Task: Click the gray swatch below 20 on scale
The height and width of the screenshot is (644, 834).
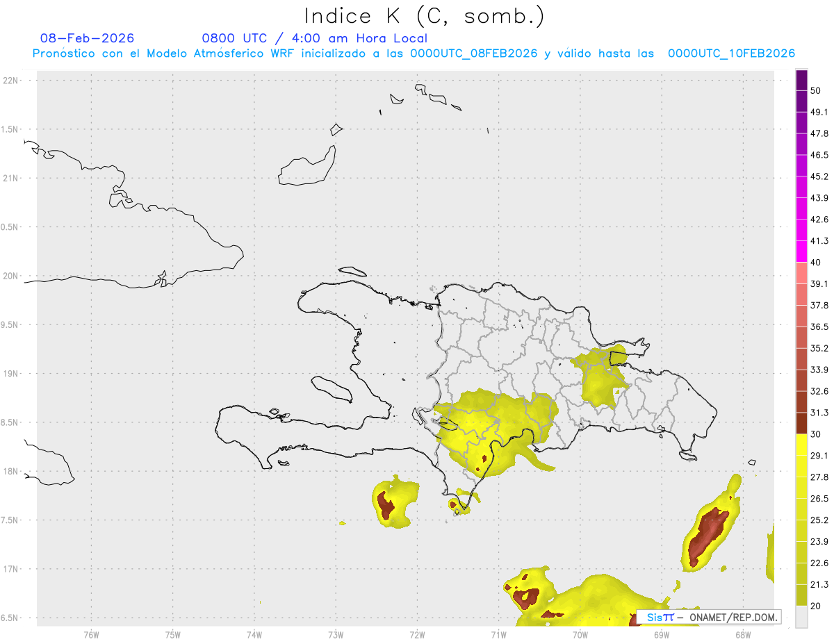Action: [x=801, y=617]
